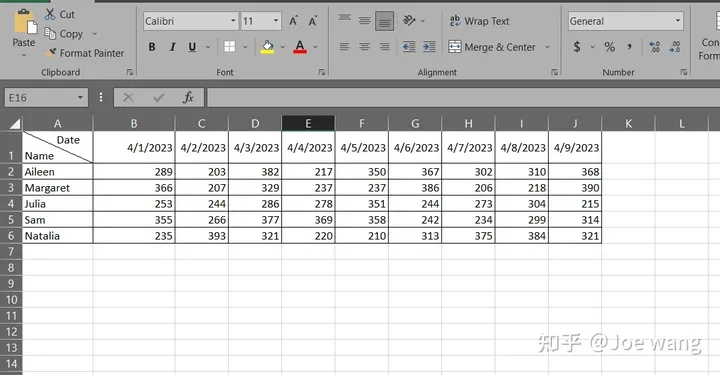Viewport: 720px width, 375px height.
Task: Click the Insert Function fx icon
Action: [x=188, y=97]
